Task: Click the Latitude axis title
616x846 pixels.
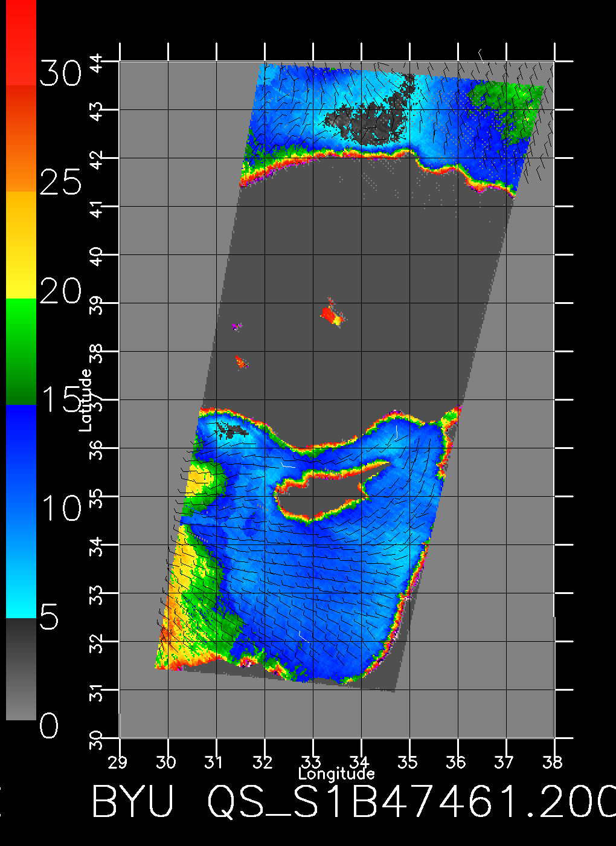Action: 86,400
